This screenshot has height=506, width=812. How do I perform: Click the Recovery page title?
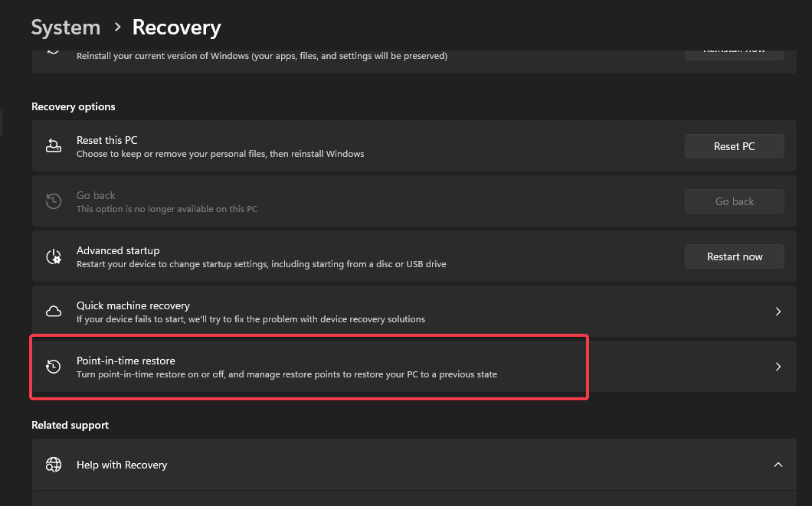pos(176,28)
